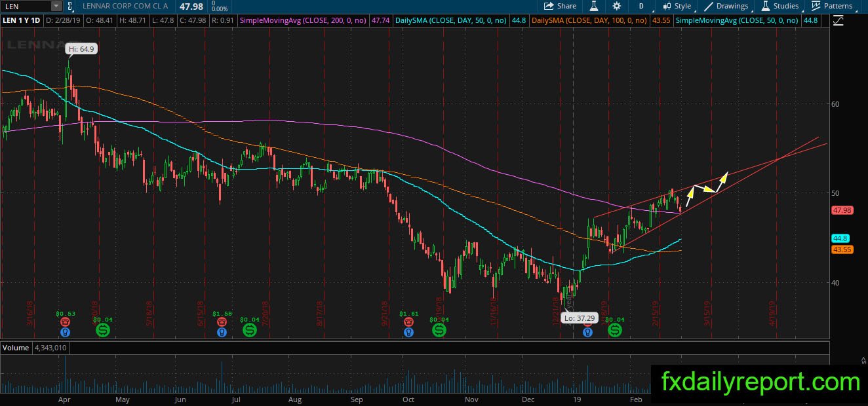
Task: Click the Apr label on the time axis
Action: pyautogui.click(x=64, y=399)
